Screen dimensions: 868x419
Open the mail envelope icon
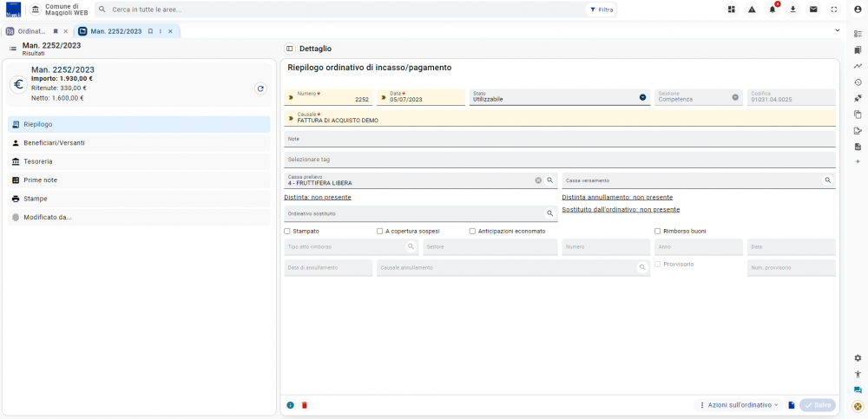(x=813, y=10)
